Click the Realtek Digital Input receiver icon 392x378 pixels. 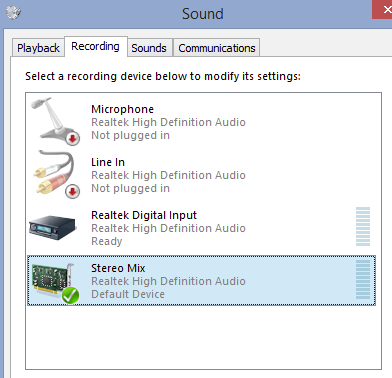point(52,227)
